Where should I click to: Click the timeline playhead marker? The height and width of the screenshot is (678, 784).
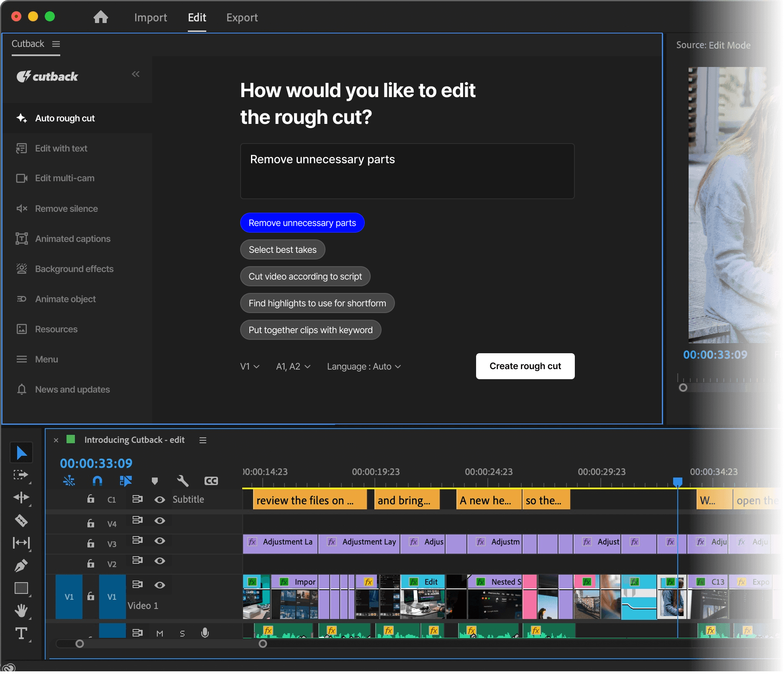(677, 481)
